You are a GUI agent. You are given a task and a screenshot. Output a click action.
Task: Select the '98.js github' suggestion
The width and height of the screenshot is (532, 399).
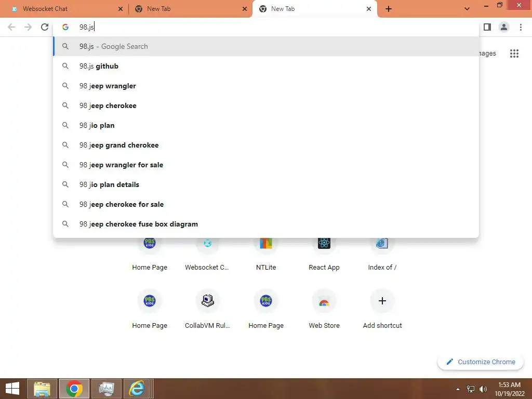[266, 66]
